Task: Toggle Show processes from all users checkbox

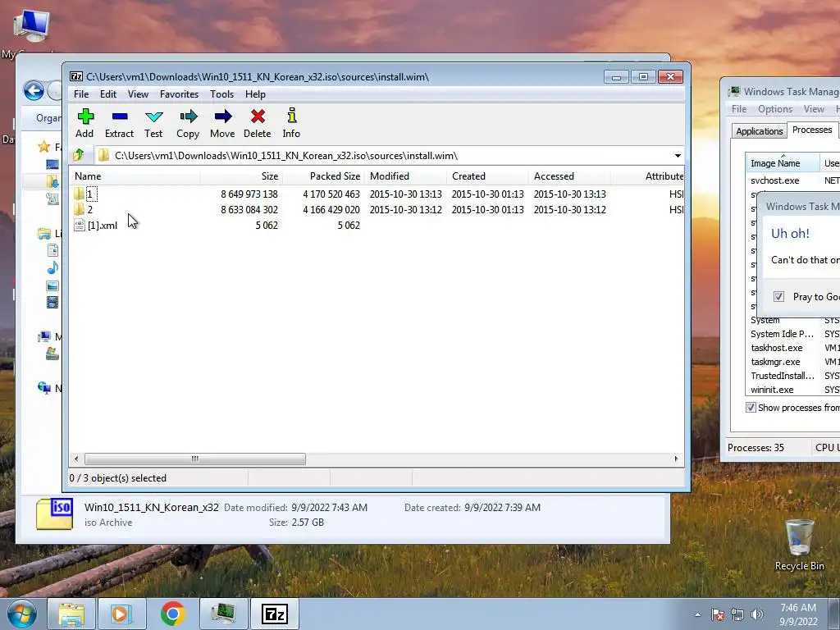Action: pos(751,408)
